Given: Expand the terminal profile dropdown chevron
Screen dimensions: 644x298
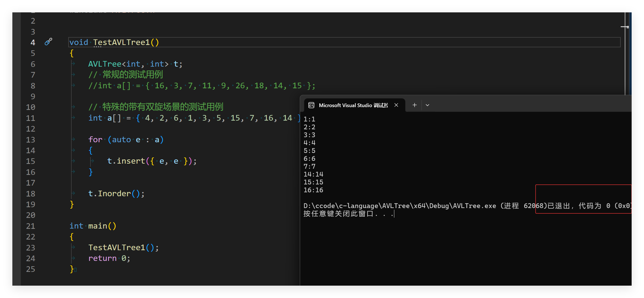Looking at the screenshot, I should point(427,105).
